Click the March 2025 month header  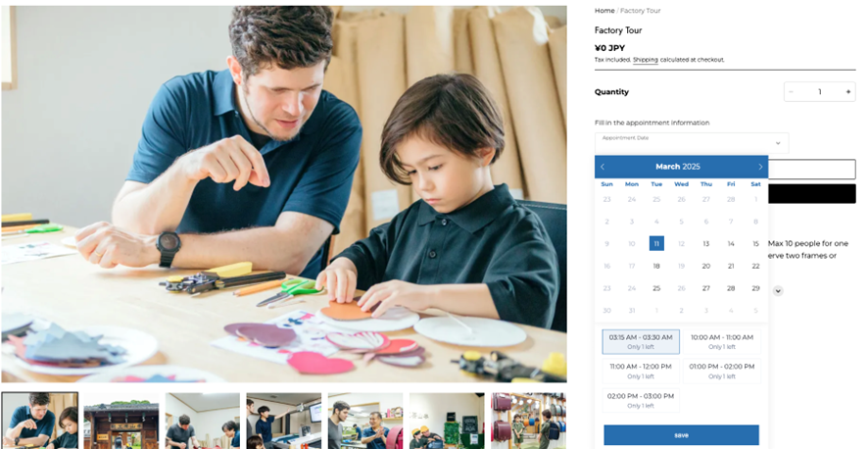(x=678, y=167)
